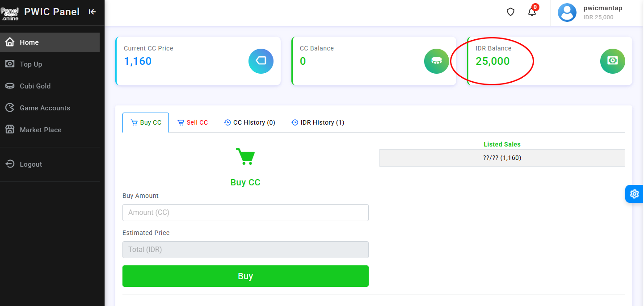Screen dimensions: 644x306
Task: Open the blue settings gear panel
Action: [x=634, y=194]
